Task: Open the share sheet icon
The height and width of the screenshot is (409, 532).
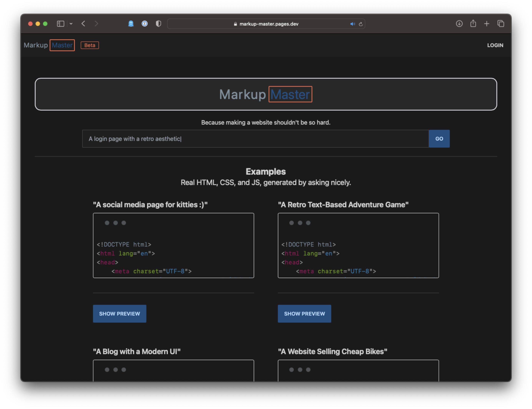Action: 473,23
